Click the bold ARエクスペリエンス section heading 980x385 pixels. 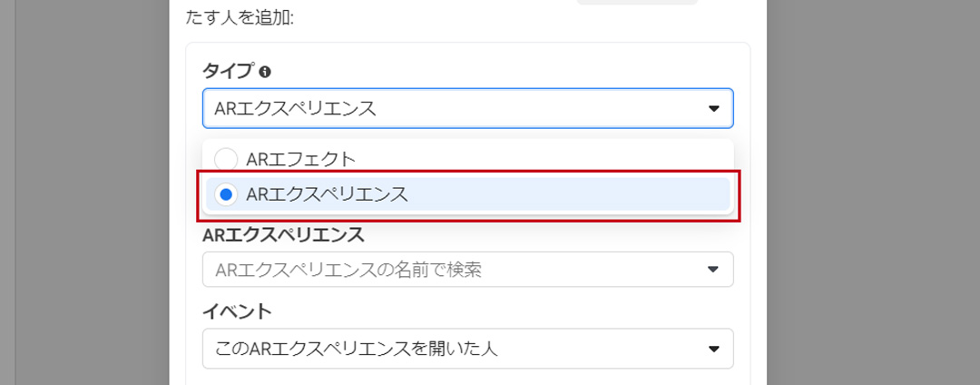[x=283, y=235]
